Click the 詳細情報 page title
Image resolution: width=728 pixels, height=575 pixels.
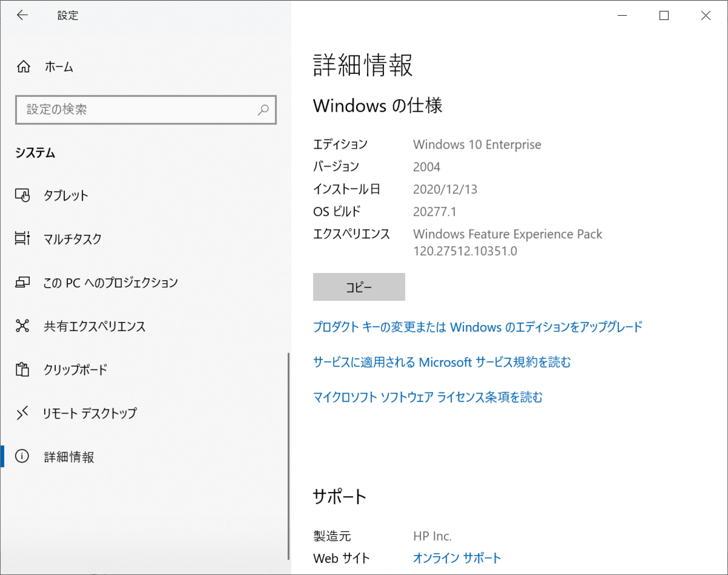pyautogui.click(x=363, y=65)
